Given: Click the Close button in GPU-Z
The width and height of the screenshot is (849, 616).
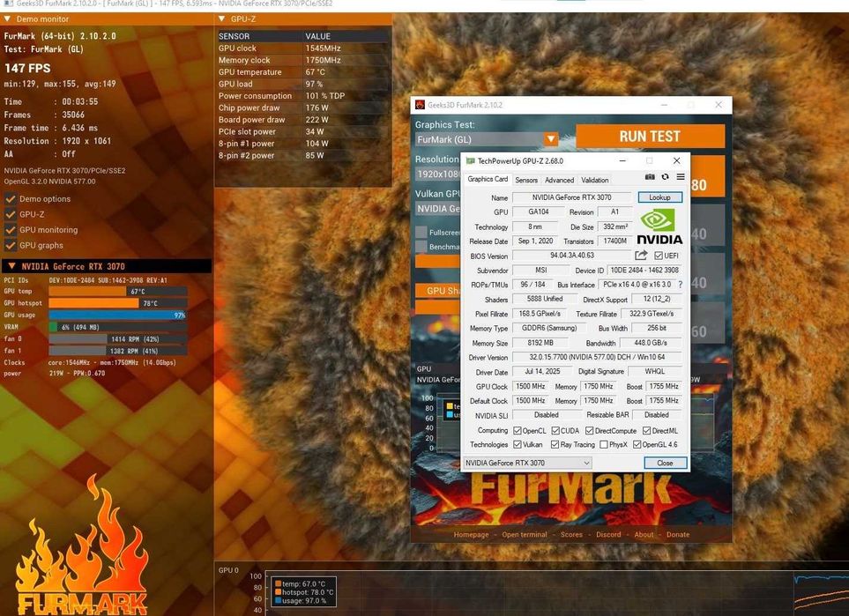Looking at the screenshot, I should click(x=665, y=464).
